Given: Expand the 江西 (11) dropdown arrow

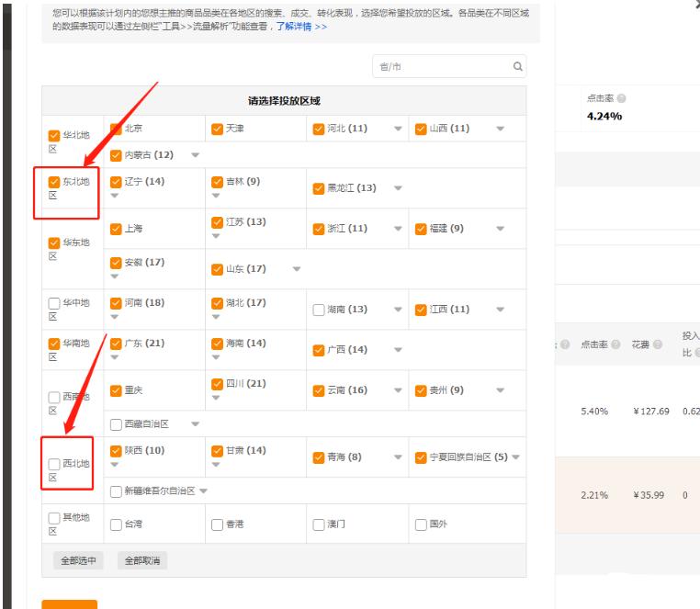Looking at the screenshot, I should click(500, 310).
